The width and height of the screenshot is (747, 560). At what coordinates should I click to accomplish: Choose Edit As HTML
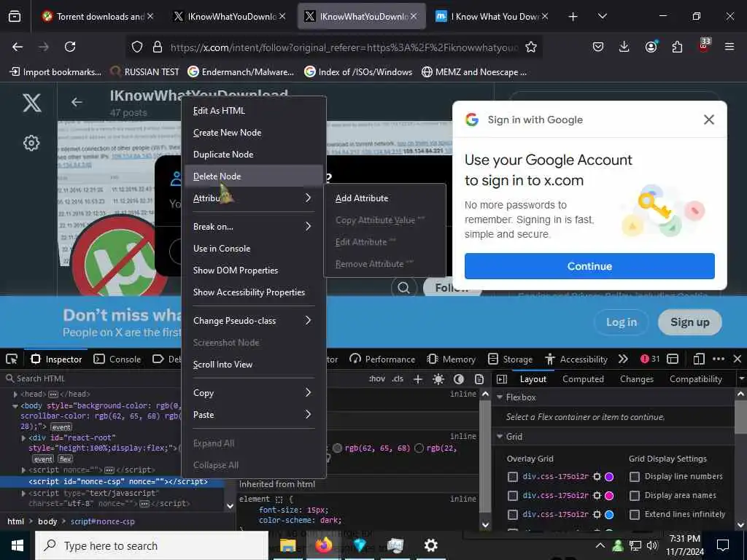click(253, 111)
